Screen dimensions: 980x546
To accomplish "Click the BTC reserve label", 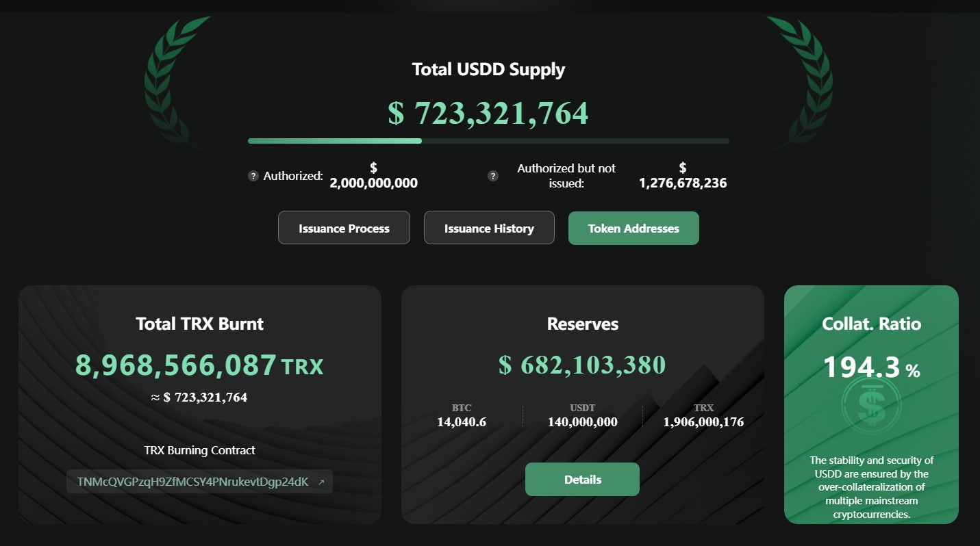I will pos(462,408).
